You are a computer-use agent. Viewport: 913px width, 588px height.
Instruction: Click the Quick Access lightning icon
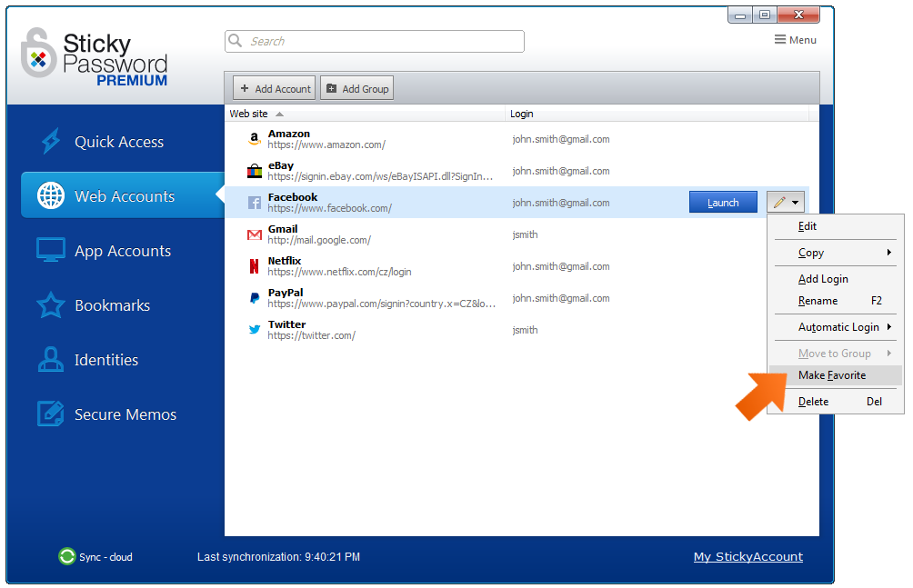[51, 141]
